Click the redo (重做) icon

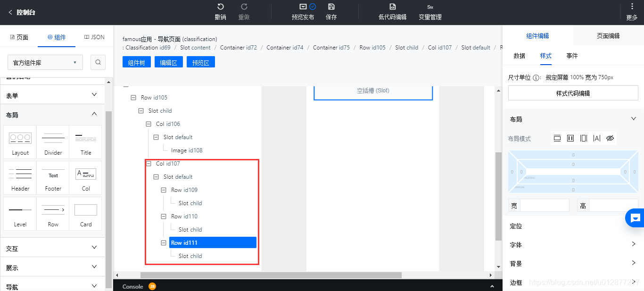tap(244, 7)
